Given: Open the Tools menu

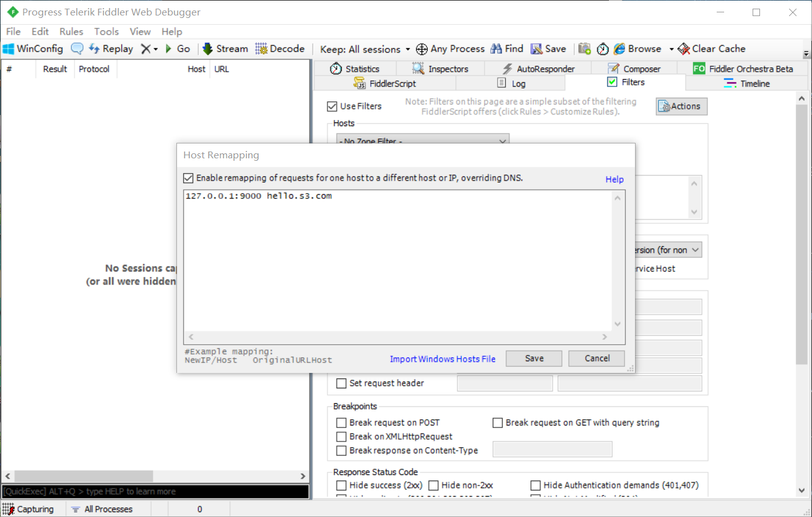Looking at the screenshot, I should (106, 32).
